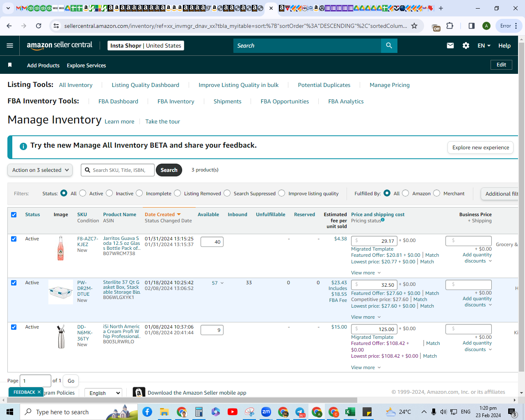This screenshot has width=525, height=420.
Task: Open the All Inventory listing tool
Action: point(76,85)
